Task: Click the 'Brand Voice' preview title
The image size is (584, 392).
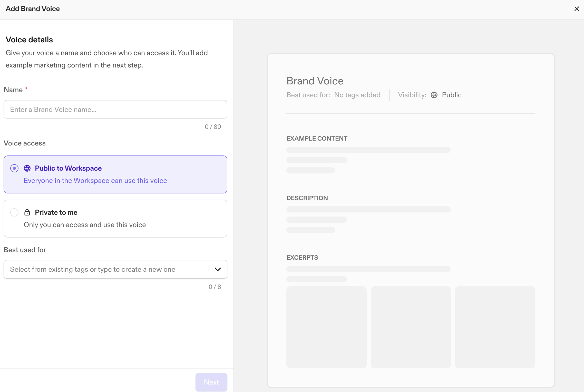Action: pos(315,81)
